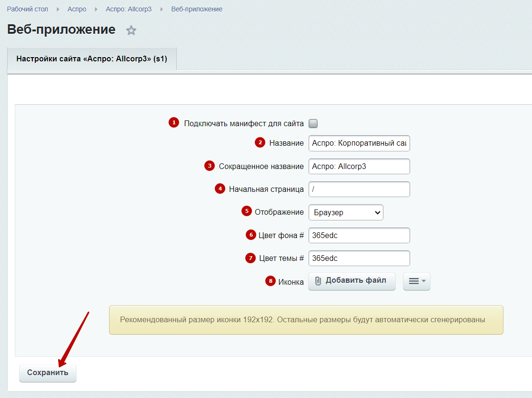Click the Подключать манифест для сайта label
This screenshot has height=398, width=532.
tap(243, 123)
